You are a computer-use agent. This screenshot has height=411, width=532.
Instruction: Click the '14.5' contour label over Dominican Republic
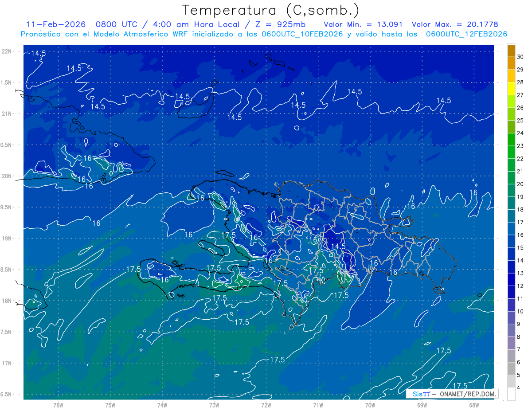338,246
